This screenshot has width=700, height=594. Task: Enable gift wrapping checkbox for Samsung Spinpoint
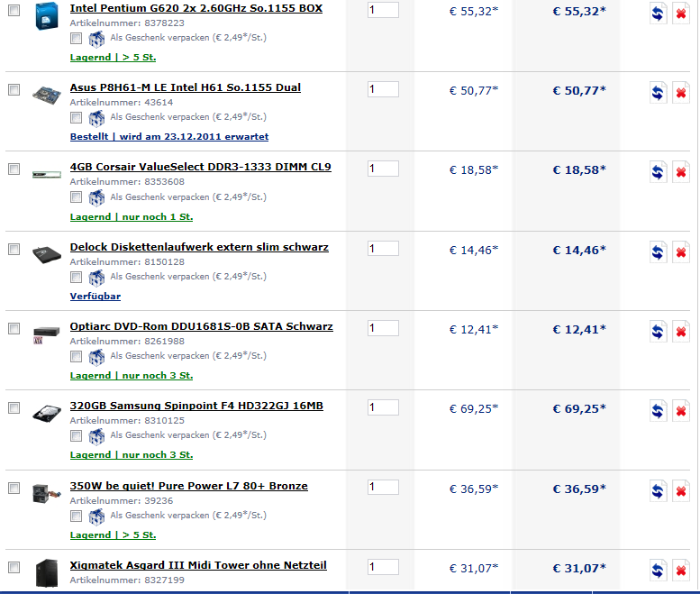click(77, 436)
